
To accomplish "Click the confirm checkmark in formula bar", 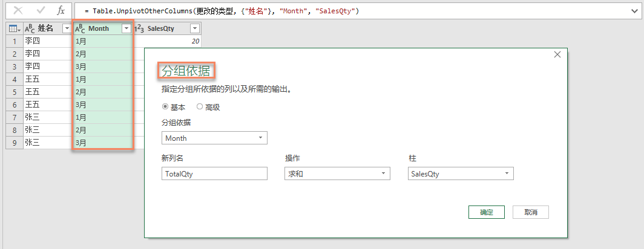I will coord(40,11).
